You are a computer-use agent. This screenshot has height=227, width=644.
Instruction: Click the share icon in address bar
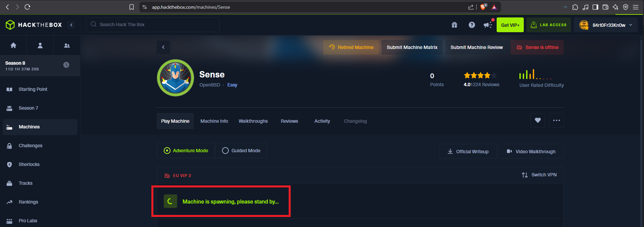[471, 7]
